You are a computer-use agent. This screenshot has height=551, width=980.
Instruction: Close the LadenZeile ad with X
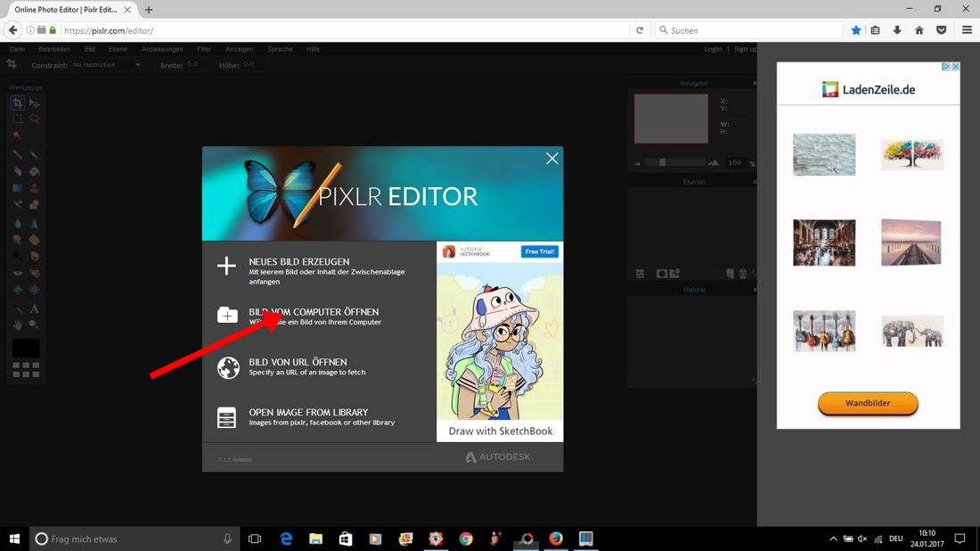tap(955, 66)
